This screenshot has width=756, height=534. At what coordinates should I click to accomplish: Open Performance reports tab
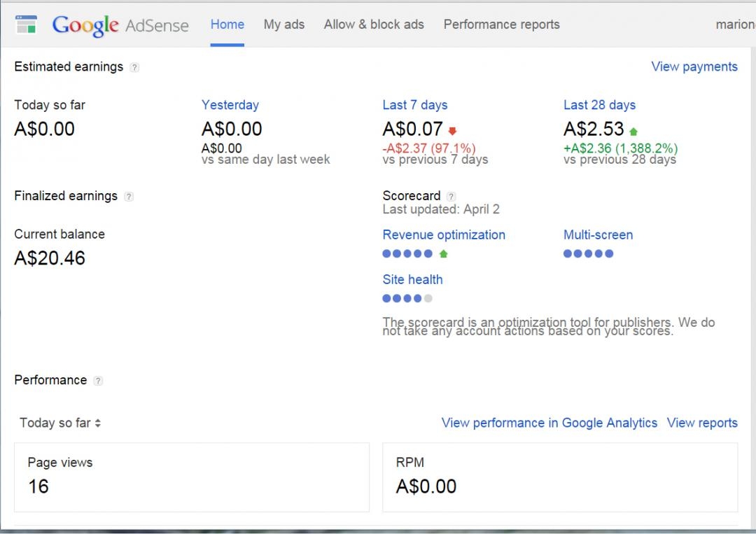pyautogui.click(x=501, y=24)
